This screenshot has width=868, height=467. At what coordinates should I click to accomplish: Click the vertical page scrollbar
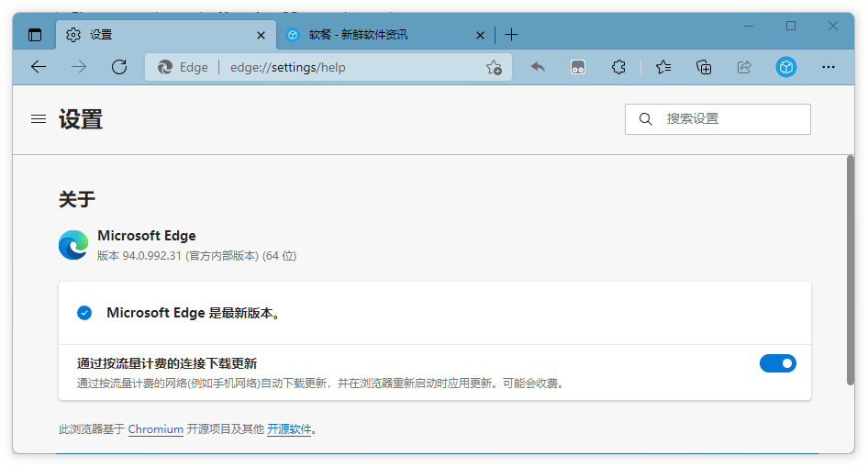pos(851,270)
